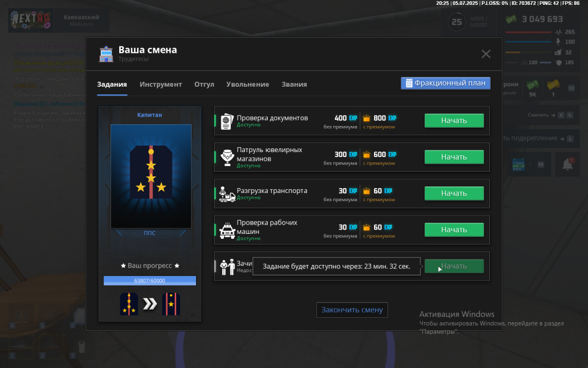This screenshot has width=588, height=368.
Task: Click the crown icon in Проверка рабочих машин row
Action: point(366,227)
